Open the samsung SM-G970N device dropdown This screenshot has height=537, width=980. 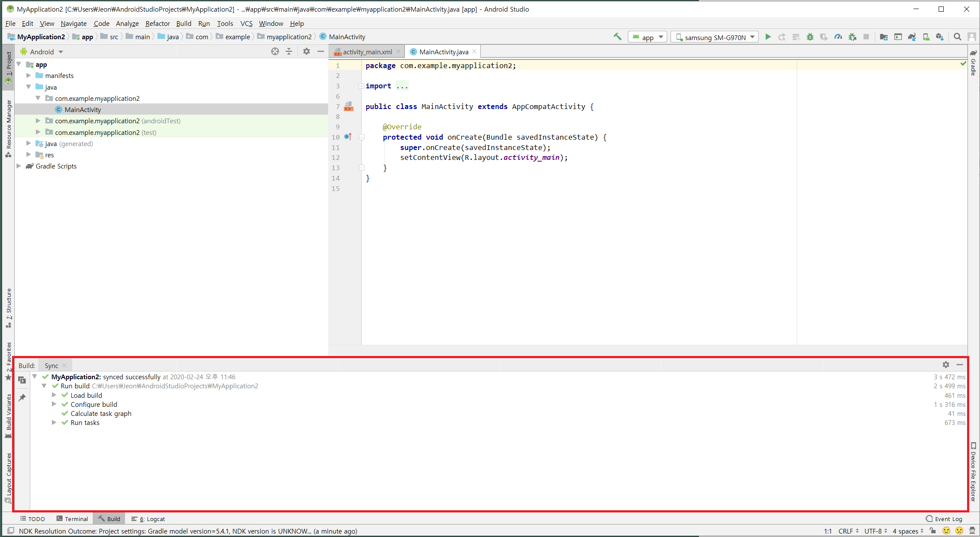tap(715, 37)
